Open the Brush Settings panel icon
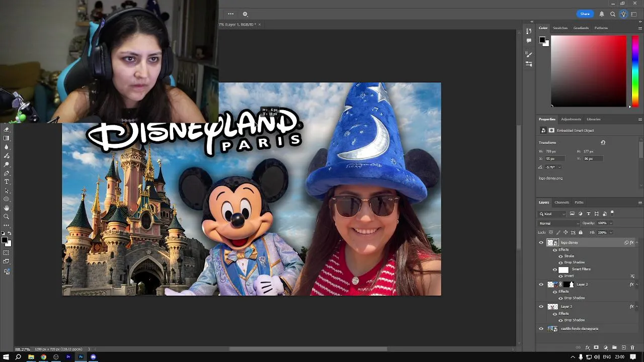This screenshot has height=362, width=644. pyautogui.click(x=529, y=54)
